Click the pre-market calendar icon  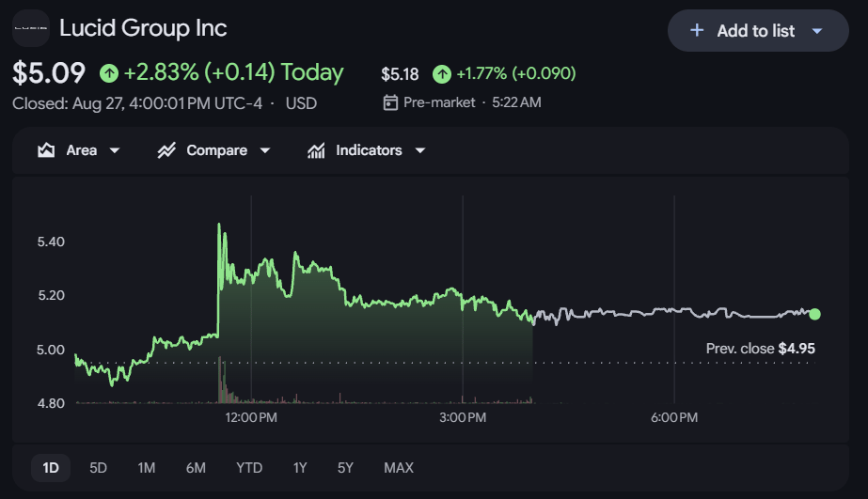390,102
